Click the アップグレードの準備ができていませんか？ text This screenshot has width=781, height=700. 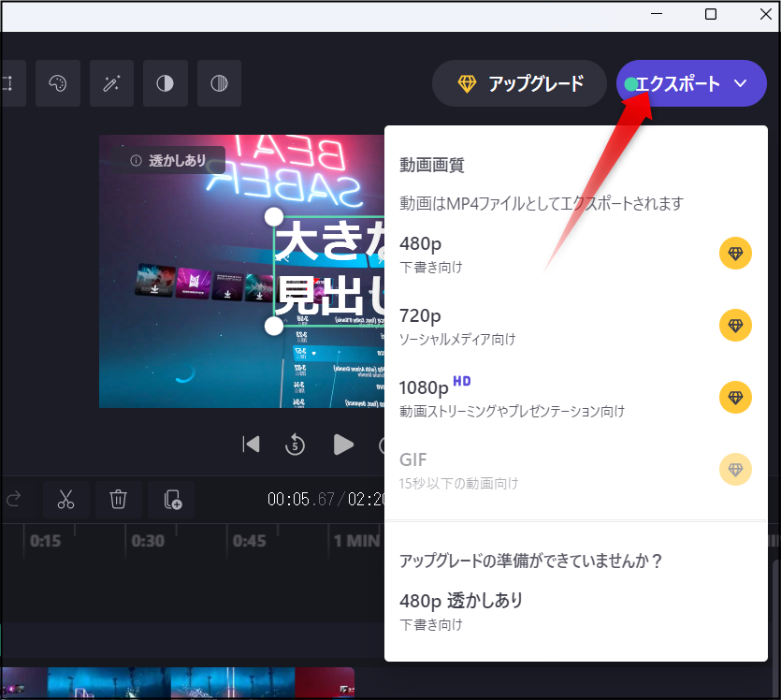(531, 561)
